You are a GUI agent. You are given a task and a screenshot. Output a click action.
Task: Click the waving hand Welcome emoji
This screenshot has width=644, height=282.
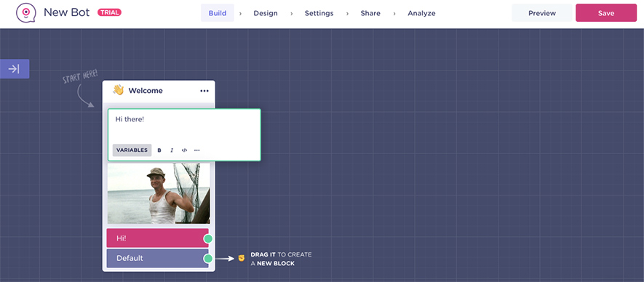coord(119,90)
